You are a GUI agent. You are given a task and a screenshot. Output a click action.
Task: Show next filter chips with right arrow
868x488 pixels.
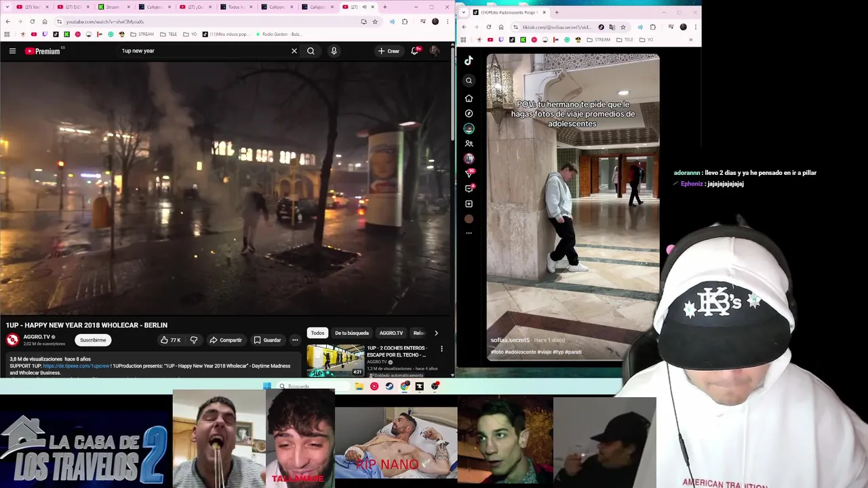point(436,333)
